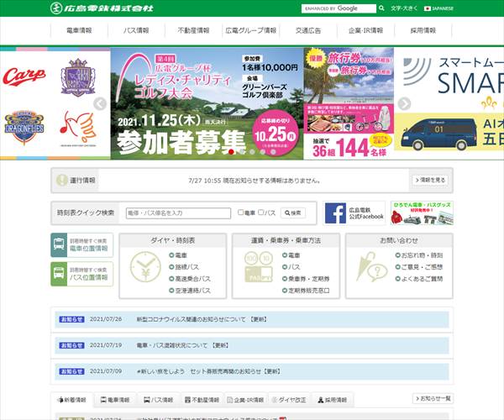Select the バス情報 news tab
The image size is (504, 420).
coord(158,400)
